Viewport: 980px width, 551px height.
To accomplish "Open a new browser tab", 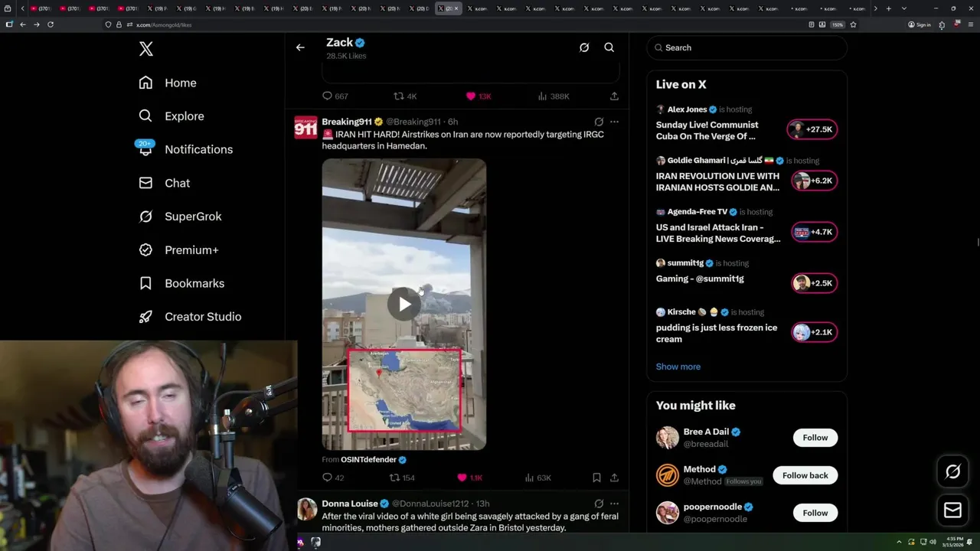I will coord(888,8).
